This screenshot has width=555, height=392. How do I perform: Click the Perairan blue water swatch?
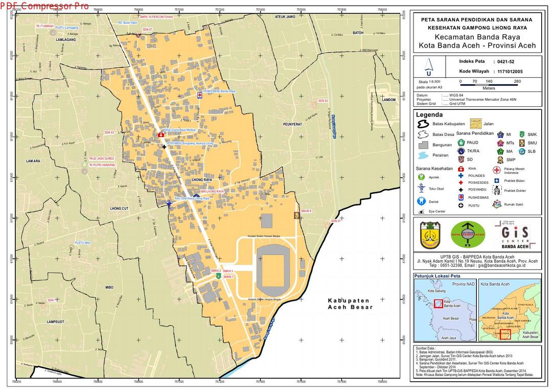click(423, 155)
